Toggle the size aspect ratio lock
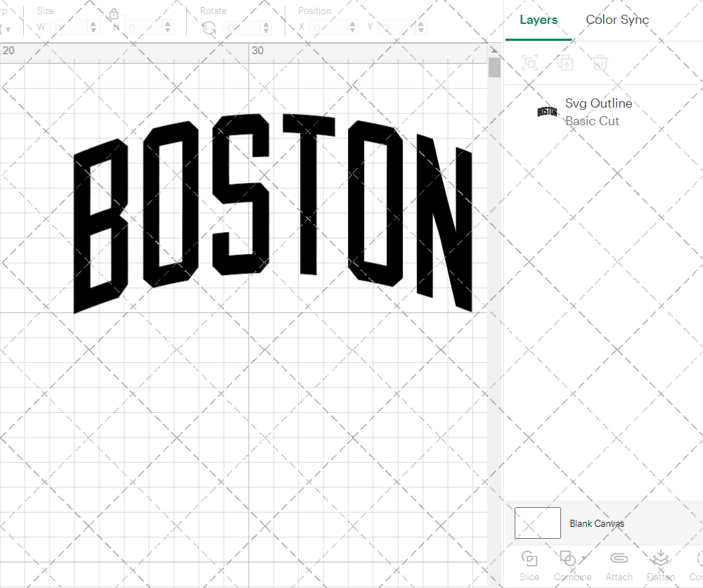The height and width of the screenshot is (588, 703). pyautogui.click(x=114, y=13)
